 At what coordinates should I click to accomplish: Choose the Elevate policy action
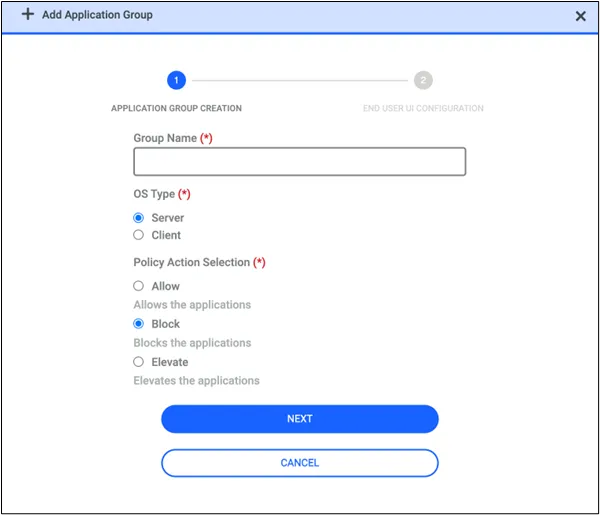139,362
